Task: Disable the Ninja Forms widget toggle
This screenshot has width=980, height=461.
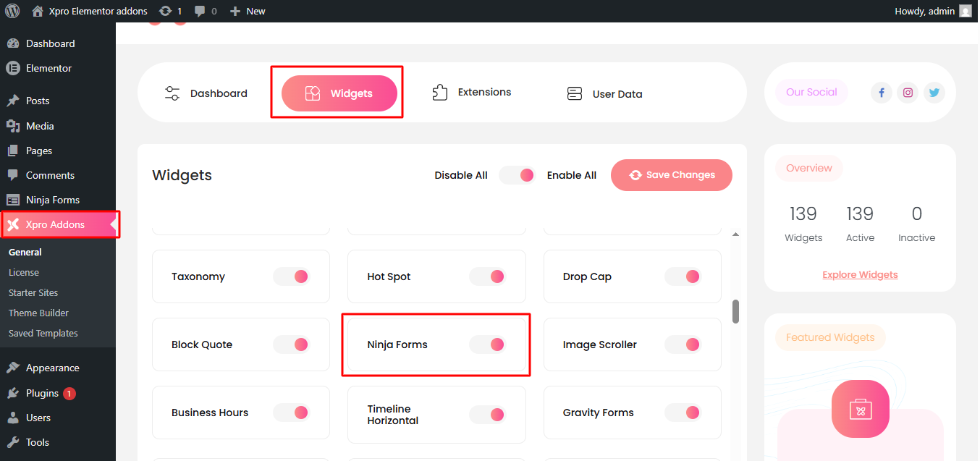Action: pos(487,344)
